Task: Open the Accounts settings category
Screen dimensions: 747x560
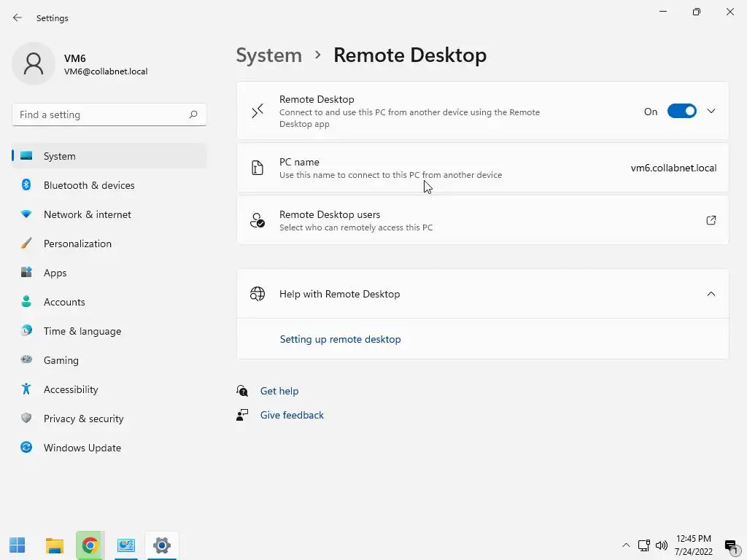Action: pyautogui.click(x=64, y=302)
